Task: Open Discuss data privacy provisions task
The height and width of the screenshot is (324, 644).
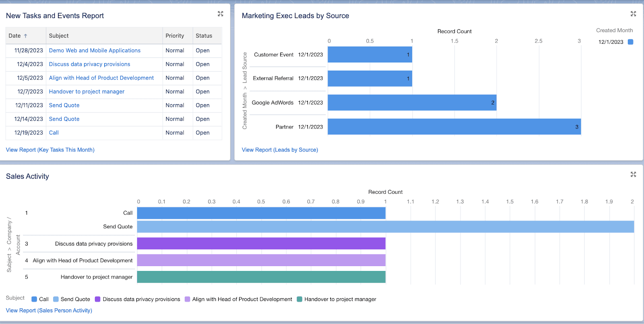Action: coord(89,64)
